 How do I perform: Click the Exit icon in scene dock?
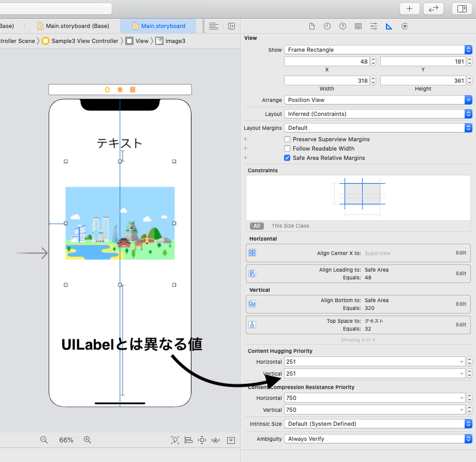(x=132, y=90)
